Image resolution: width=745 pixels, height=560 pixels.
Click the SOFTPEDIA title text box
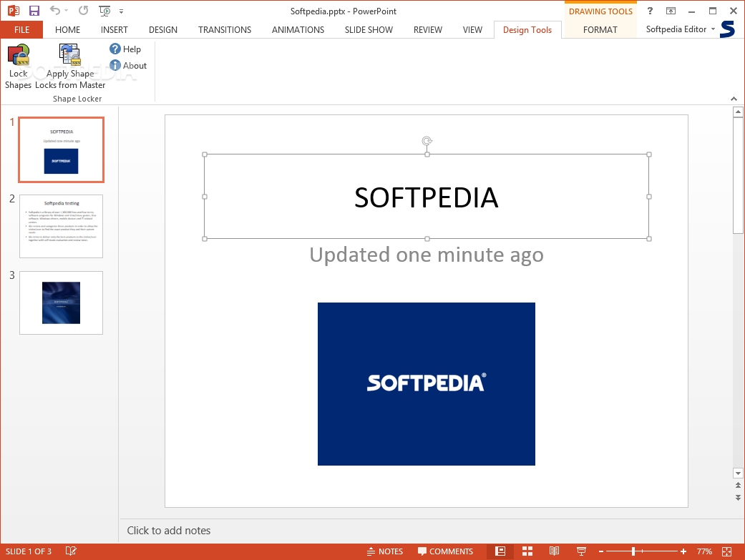pyautogui.click(x=427, y=197)
